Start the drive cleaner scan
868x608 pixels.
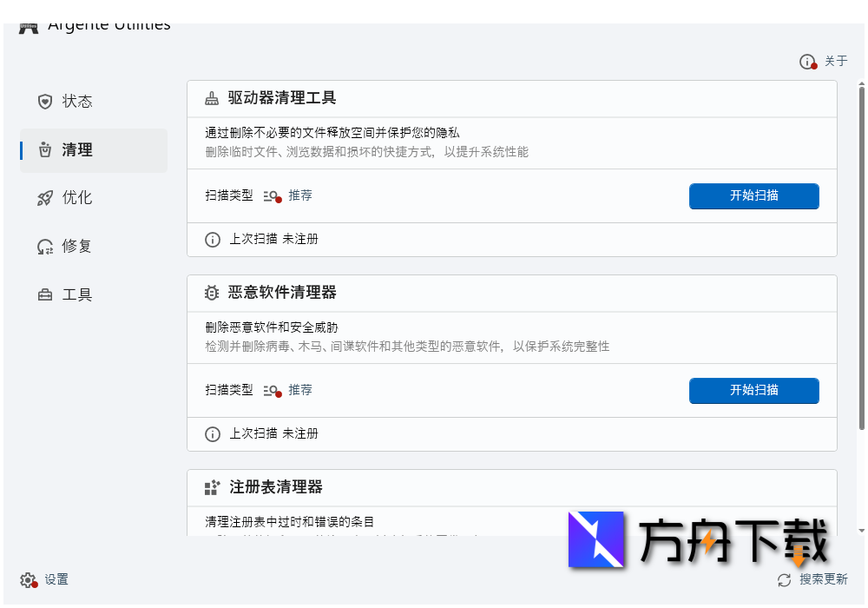[x=753, y=196]
